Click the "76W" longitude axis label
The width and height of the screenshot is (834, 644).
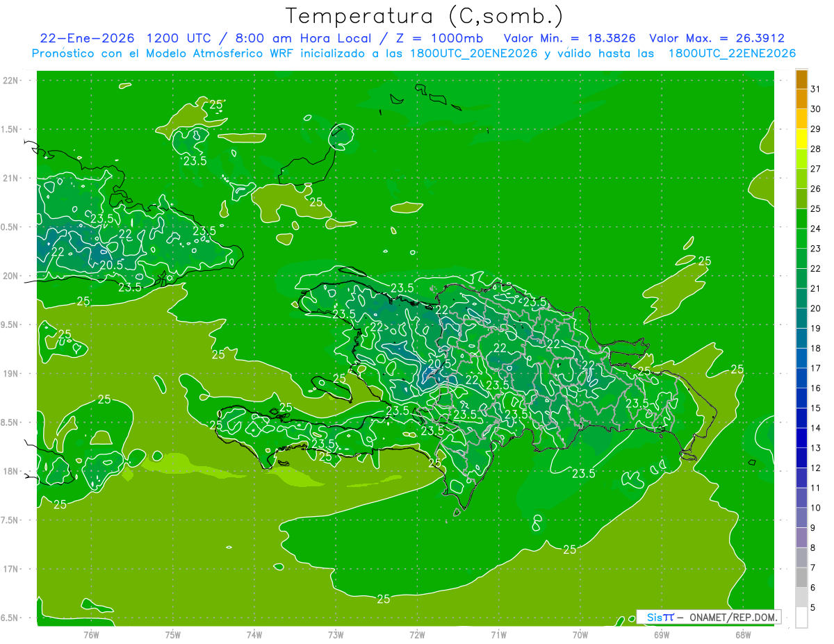[91, 634]
